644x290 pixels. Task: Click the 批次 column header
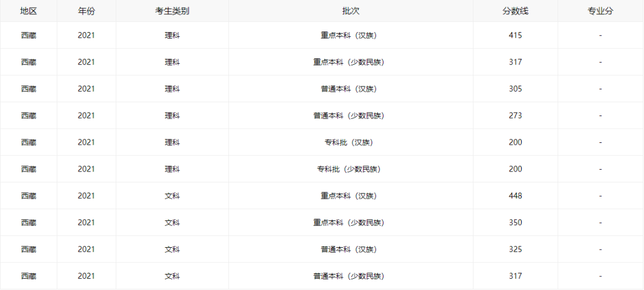tap(351, 11)
